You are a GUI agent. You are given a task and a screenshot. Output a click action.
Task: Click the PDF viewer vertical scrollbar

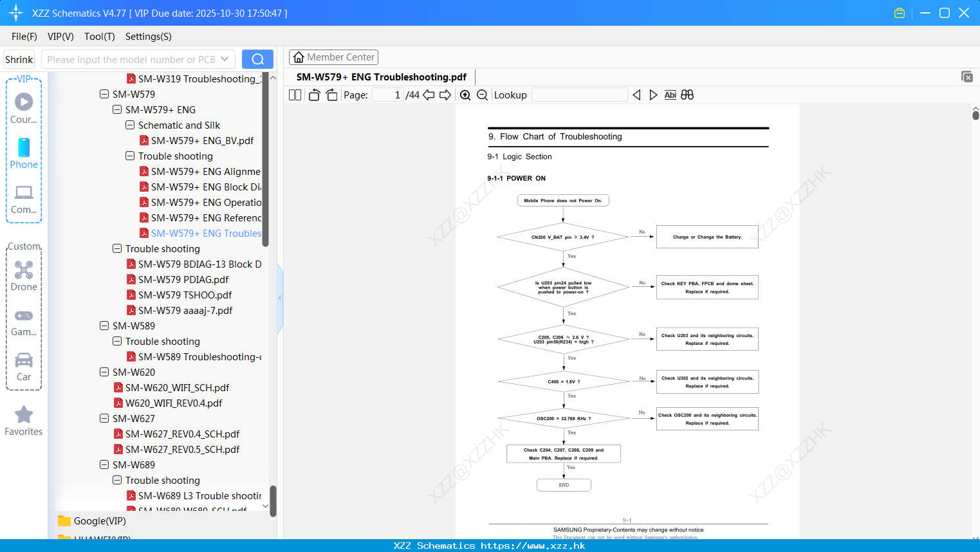click(975, 115)
